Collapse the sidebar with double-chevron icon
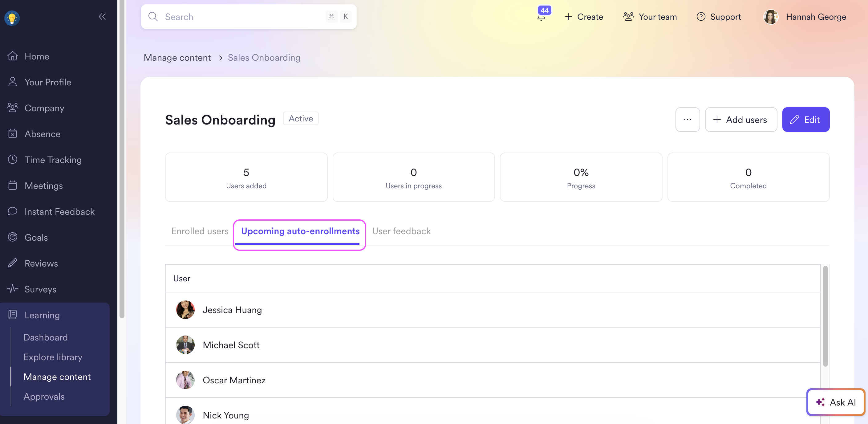The width and height of the screenshot is (868, 424). pos(102,17)
